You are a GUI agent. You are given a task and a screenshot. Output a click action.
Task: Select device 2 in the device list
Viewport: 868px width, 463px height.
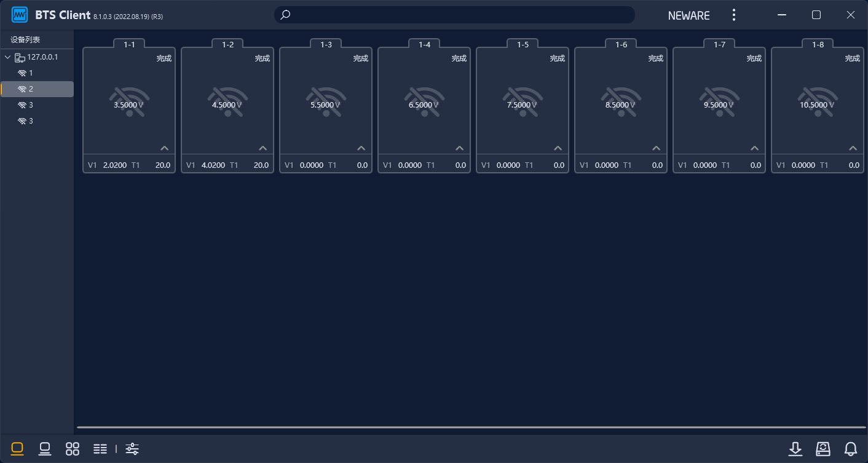(30, 89)
